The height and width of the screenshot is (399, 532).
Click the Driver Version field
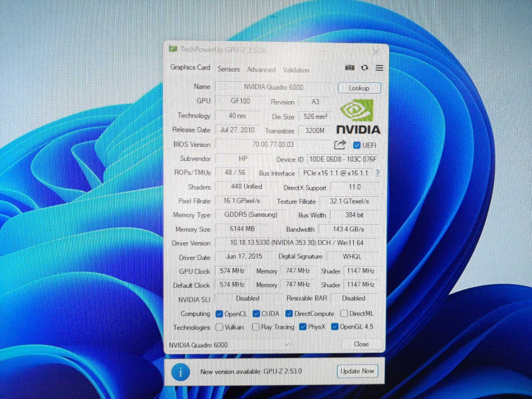point(297,243)
